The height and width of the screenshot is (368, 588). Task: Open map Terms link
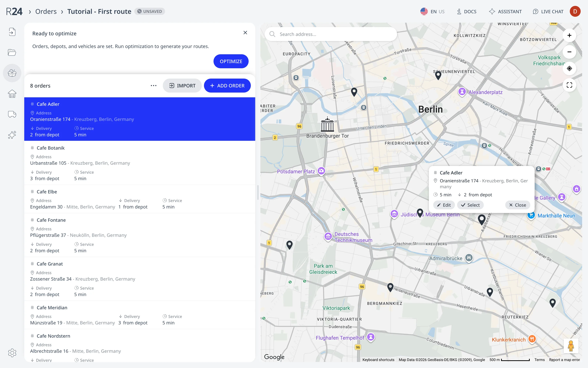(539, 360)
